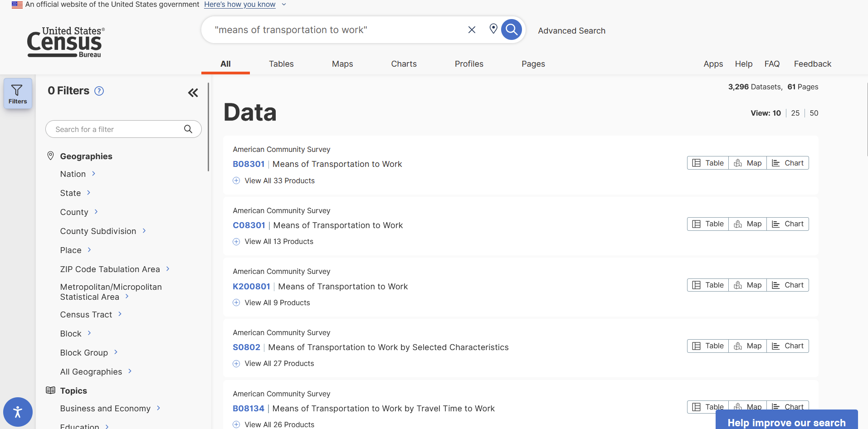Click the help question mark beside 0 Filters
Image resolution: width=868 pixels, height=429 pixels.
(99, 91)
